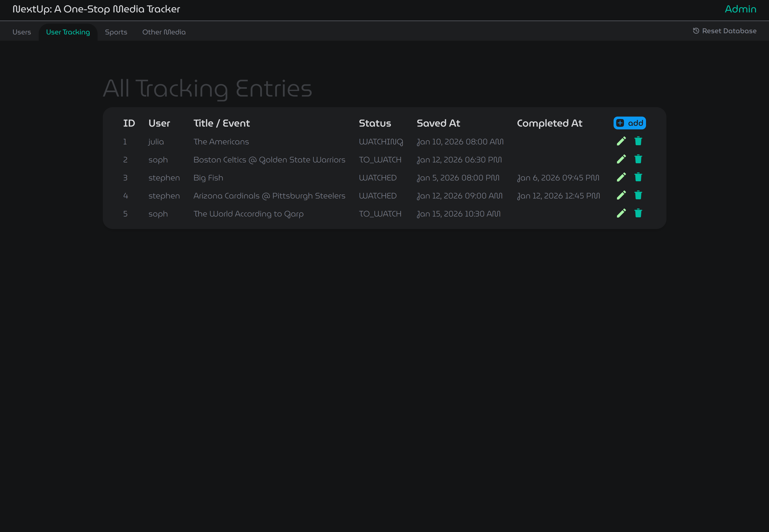This screenshot has height=532, width=769.
Task: Open the Sports tab
Action: 116,32
